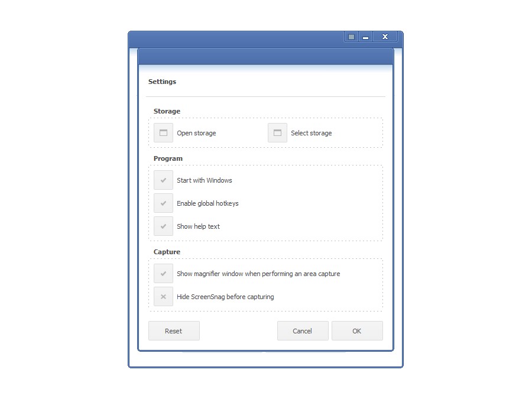Image resolution: width=532 pixels, height=399 pixels.
Task: Click the Open storage folder icon
Action: tap(163, 132)
